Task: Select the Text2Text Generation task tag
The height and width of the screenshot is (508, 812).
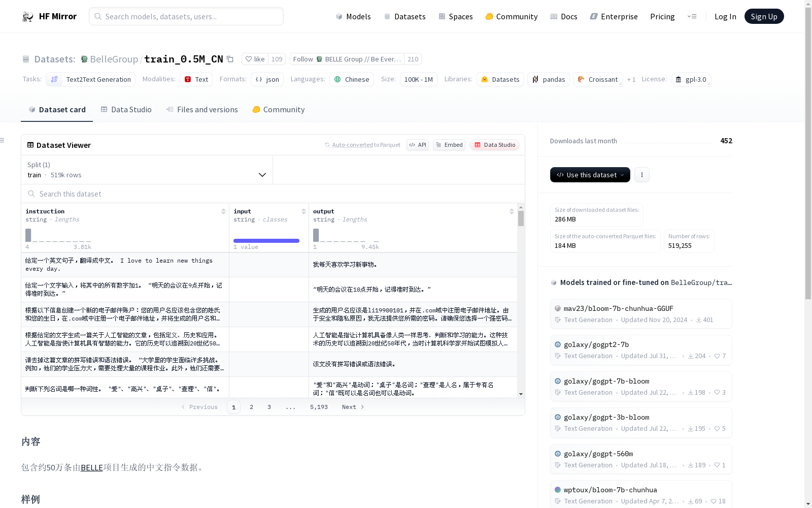Action: (x=91, y=79)
